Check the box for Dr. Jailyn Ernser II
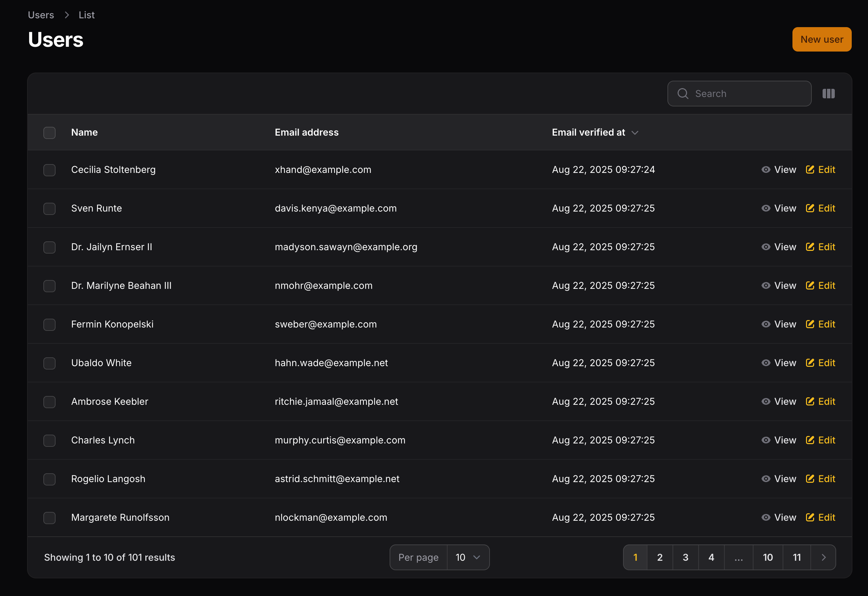This screenshot has height=596, width=868. [49, 247]
